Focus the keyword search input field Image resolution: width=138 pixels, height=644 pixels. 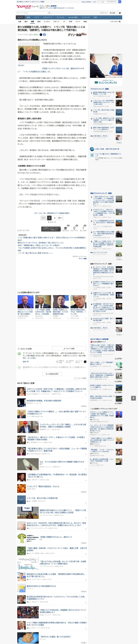[x=32, y=13]
